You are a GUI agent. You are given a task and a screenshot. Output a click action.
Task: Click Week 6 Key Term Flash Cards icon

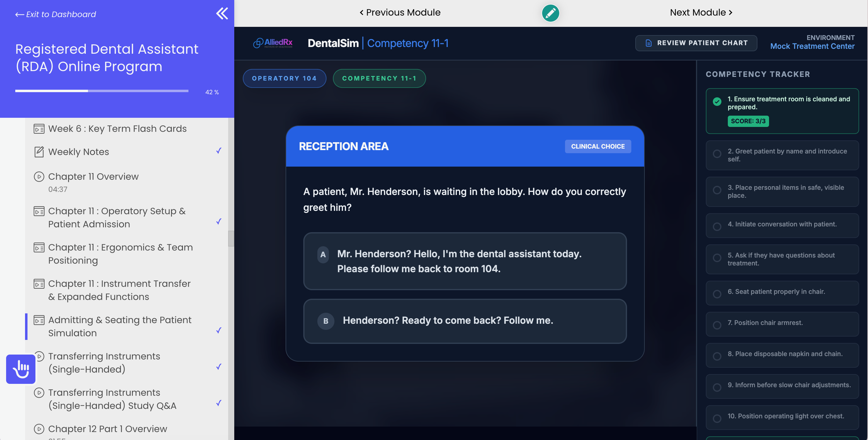[x=39, y=129]
